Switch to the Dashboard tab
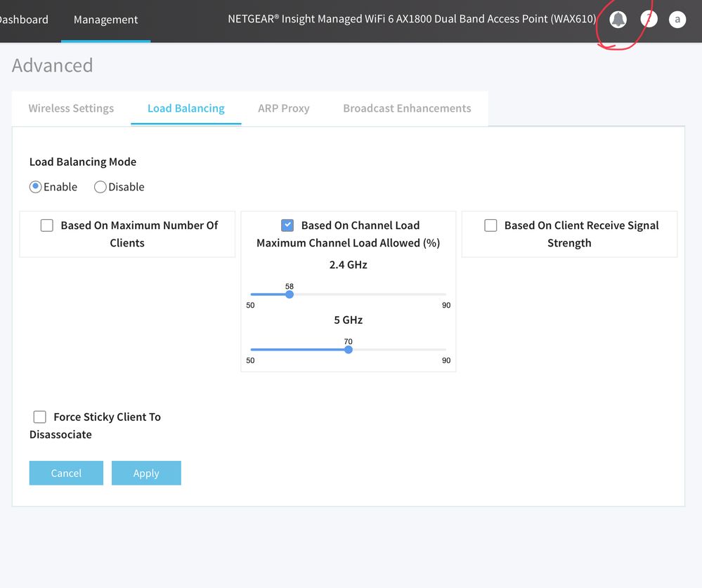702x588 pixels. click(x=24, y=20)
